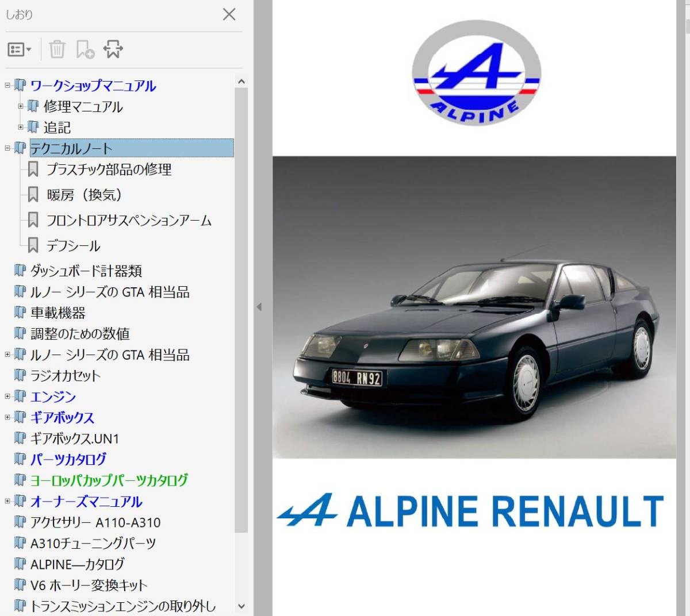Screen dimensions: 690x616
Task: Collapse the navigation pane using the side arrow
Action: (x=260, y=306)
